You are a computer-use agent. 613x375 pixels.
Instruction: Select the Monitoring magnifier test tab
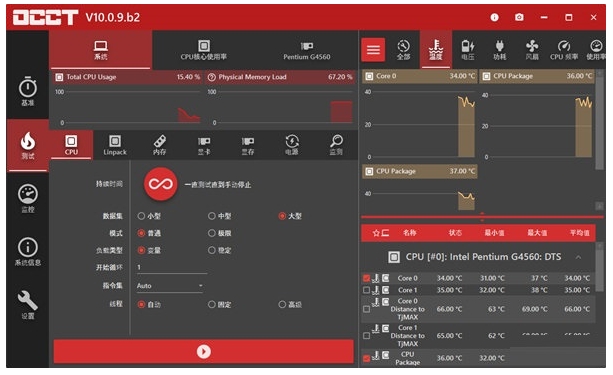[x=336, y=145]
